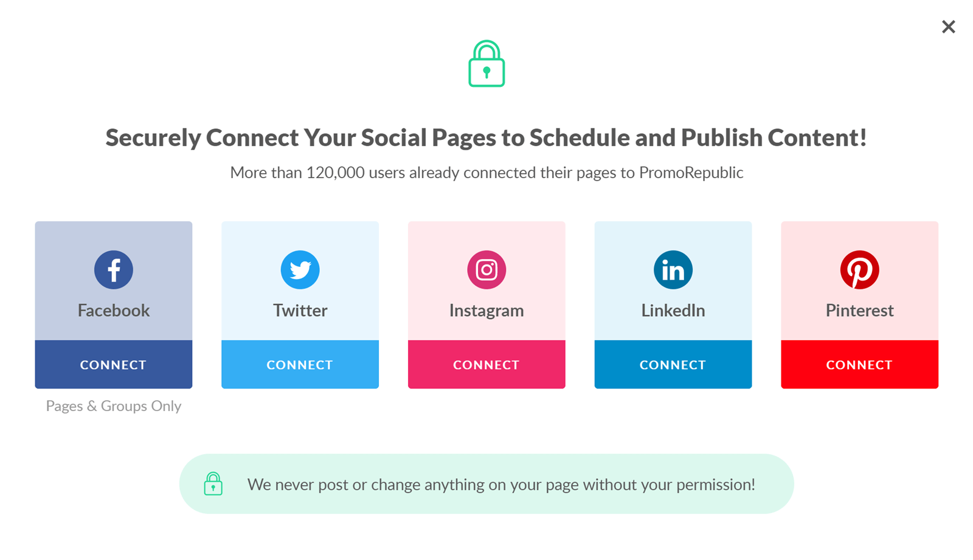Click the Twitter bird icon
Viewport: 973px width, 560px height.
click(x=300, y=270)
